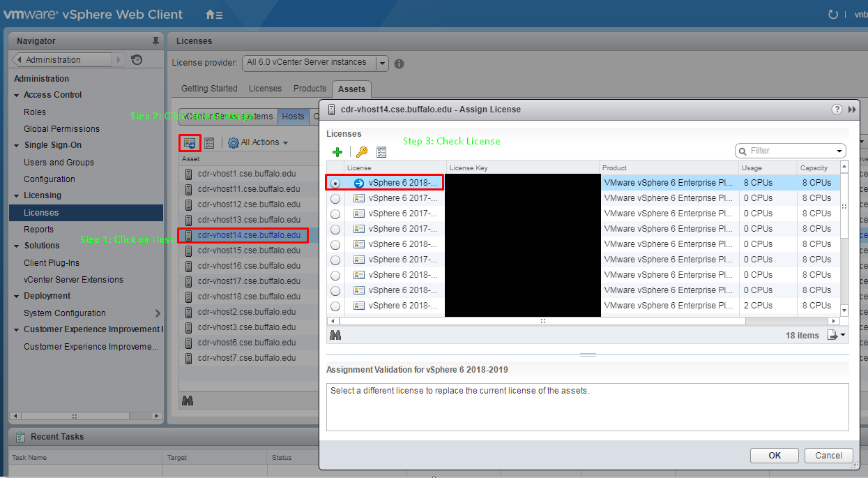Image resolution: width=868 pixels, height=478 pixels.
Task: Collapse the Licensing section
Action: 17,195
